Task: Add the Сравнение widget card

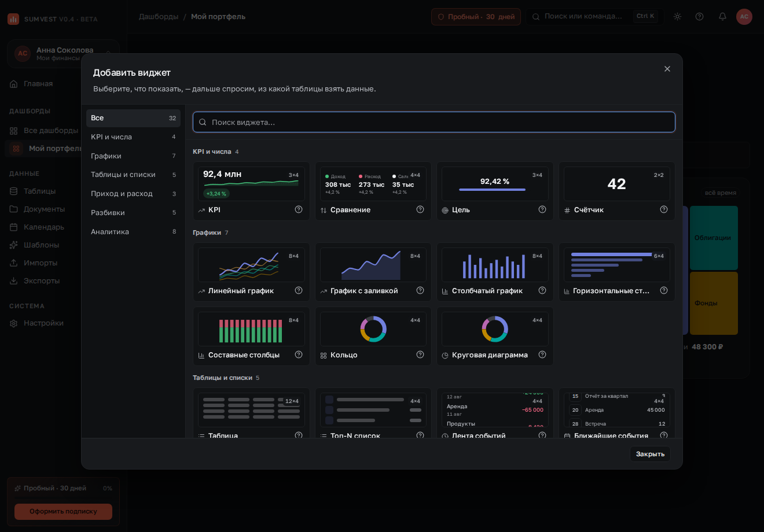Action: [x=373, y=191]
